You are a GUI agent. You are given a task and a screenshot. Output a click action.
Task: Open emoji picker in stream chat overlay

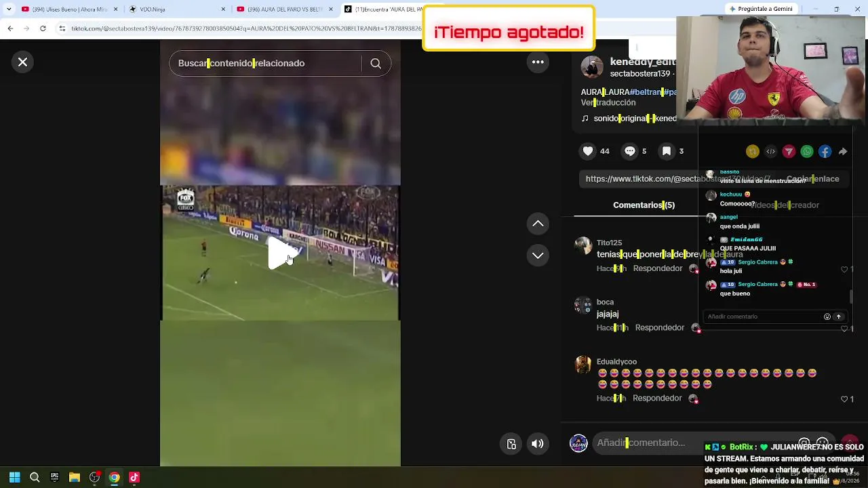point(827,317)
